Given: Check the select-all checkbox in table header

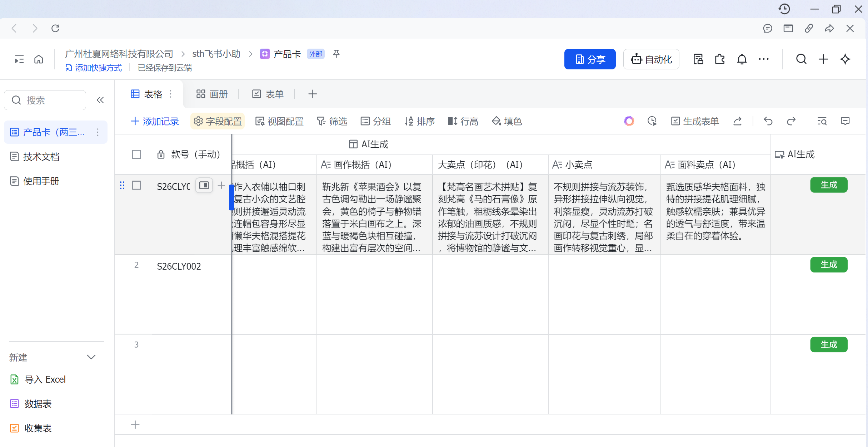Looking at the screenshot, I should pos(136,154).
